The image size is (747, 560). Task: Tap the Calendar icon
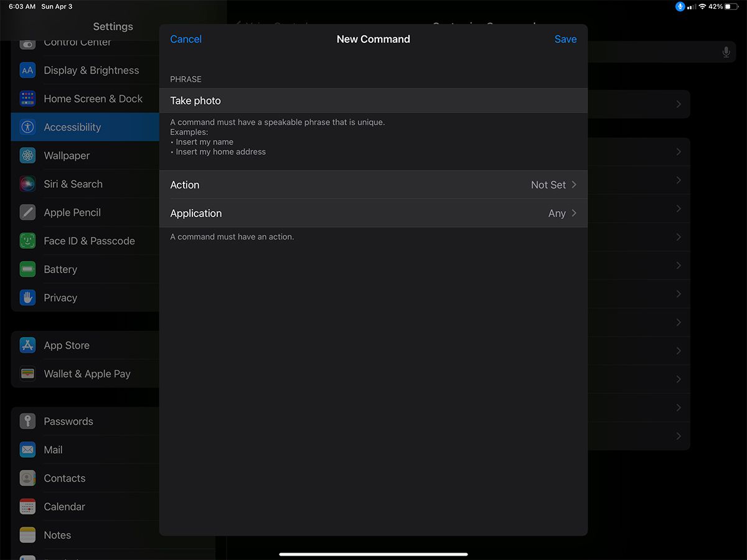[x=27, y=506]
